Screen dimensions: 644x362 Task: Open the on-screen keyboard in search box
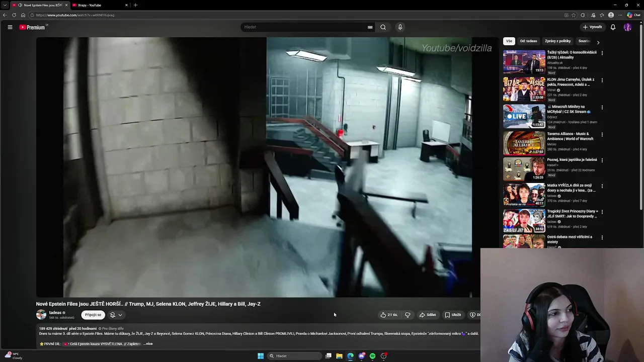pyautogui.click(x=370, y=27)
